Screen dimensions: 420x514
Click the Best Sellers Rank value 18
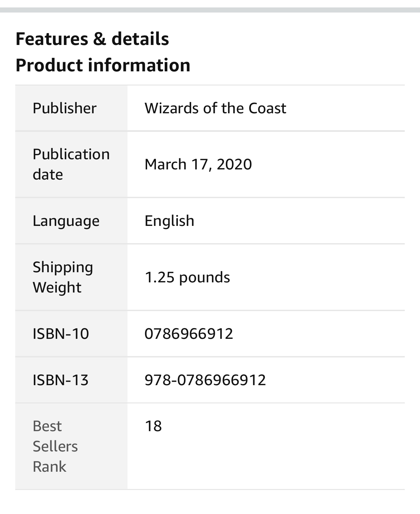[153, 426]
